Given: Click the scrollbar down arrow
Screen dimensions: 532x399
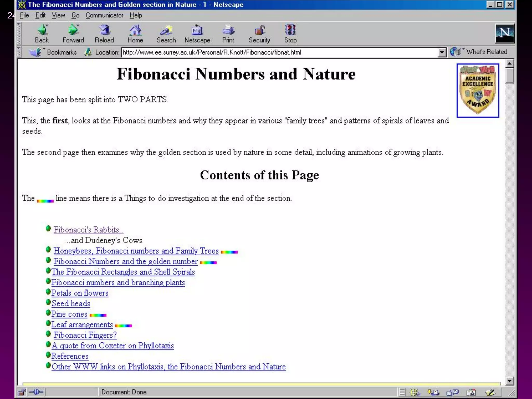Looking at the screenshot, I should click(x=510, y=381).
